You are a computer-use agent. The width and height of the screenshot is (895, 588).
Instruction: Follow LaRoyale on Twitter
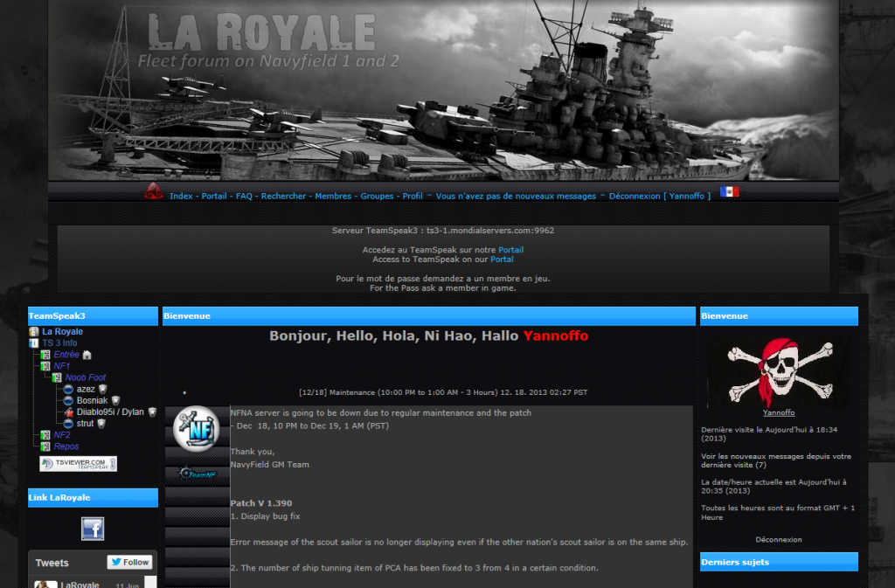coord(130,563)
